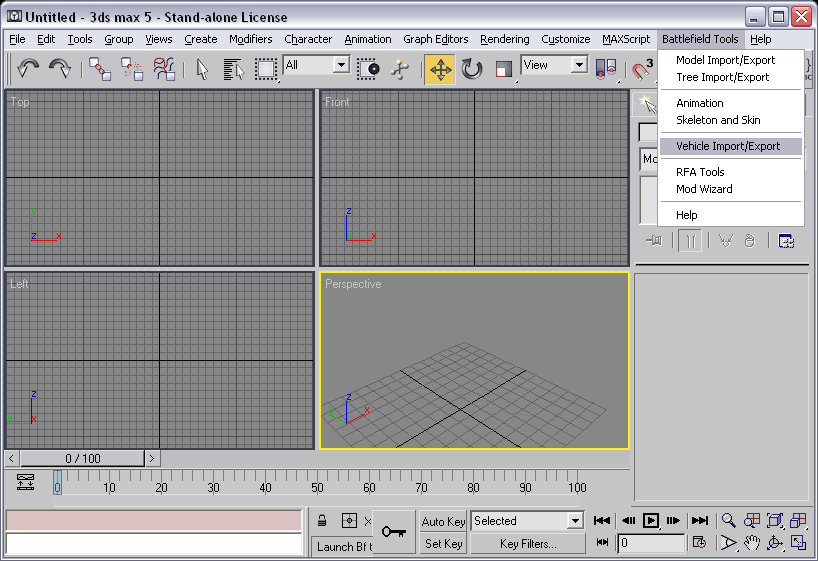Open the Character menu
The height and width of the screenshot is (561, 818).
pyautogui.click(x=308, y=39)
